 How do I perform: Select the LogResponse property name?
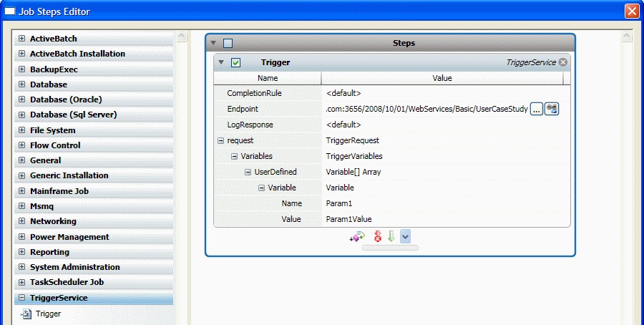250,125
